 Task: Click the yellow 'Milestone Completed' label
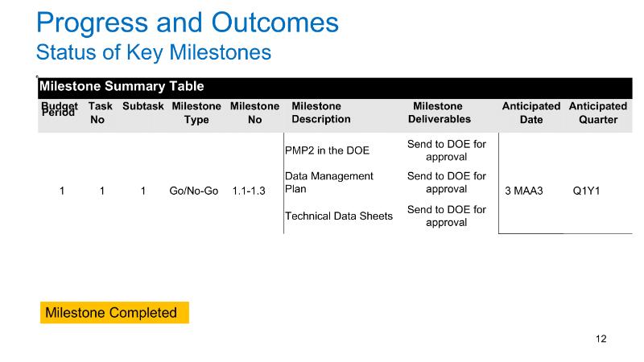pos(114,313)
